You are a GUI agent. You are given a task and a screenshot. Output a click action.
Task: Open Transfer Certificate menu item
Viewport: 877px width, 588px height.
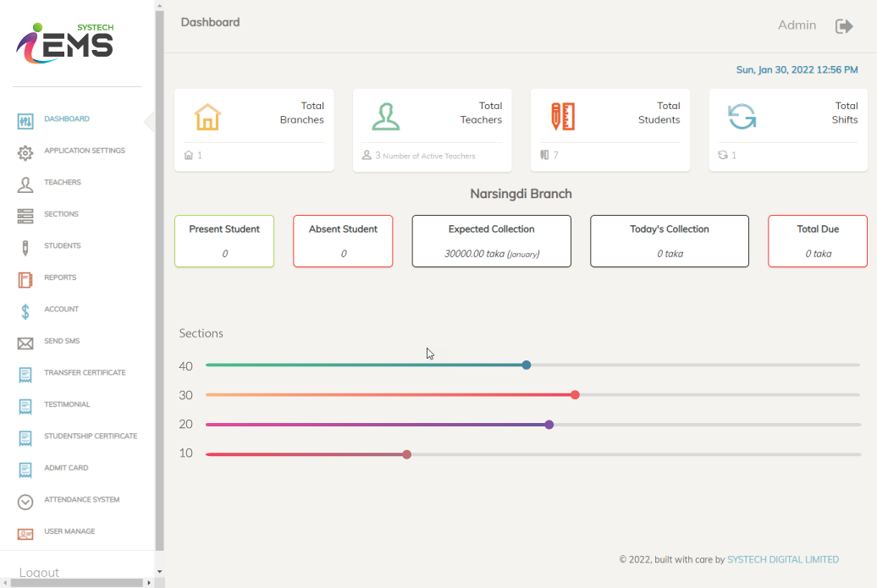coord(85,373)
